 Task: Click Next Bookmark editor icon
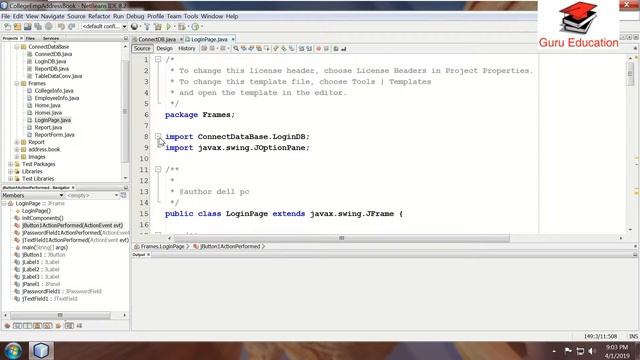click(x=284, y=49)
